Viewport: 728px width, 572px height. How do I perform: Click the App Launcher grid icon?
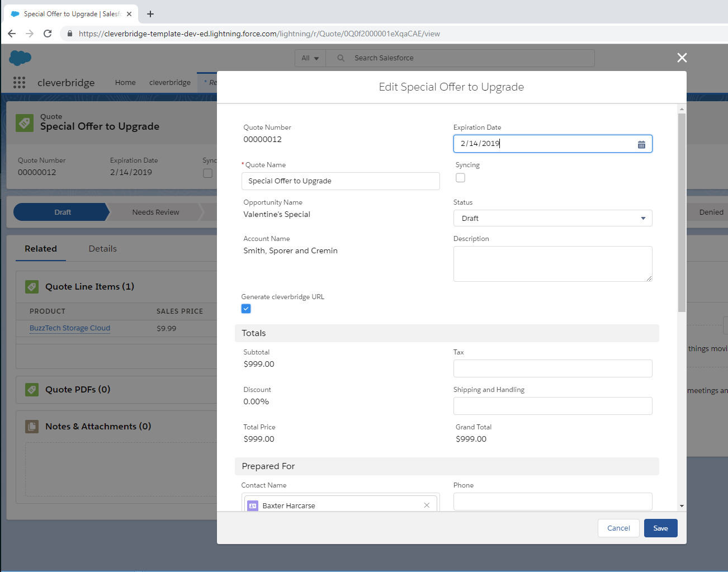(x=20, y=83)
